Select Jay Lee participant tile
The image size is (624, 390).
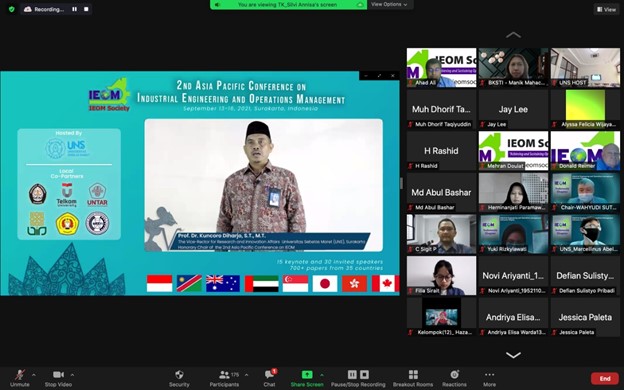click(513, 109)
